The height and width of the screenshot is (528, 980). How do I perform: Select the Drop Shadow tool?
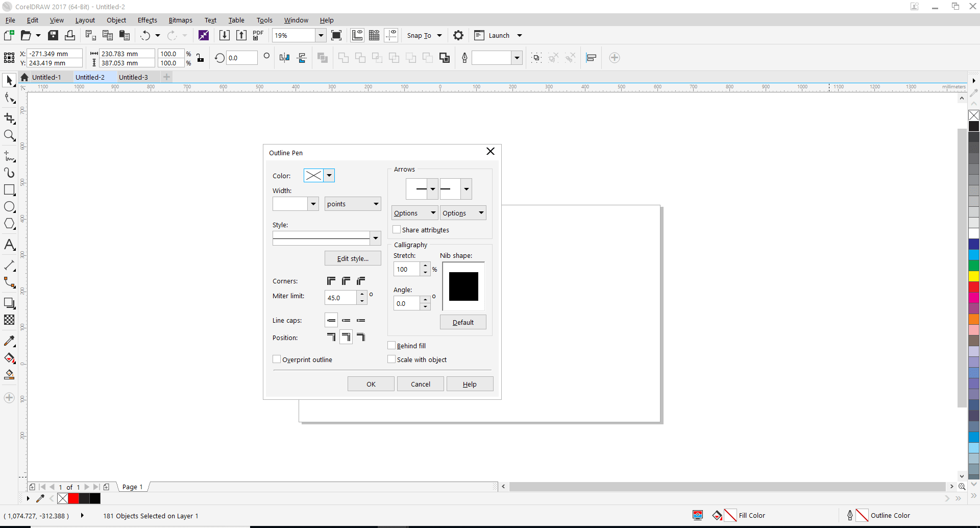coord(9,303)
